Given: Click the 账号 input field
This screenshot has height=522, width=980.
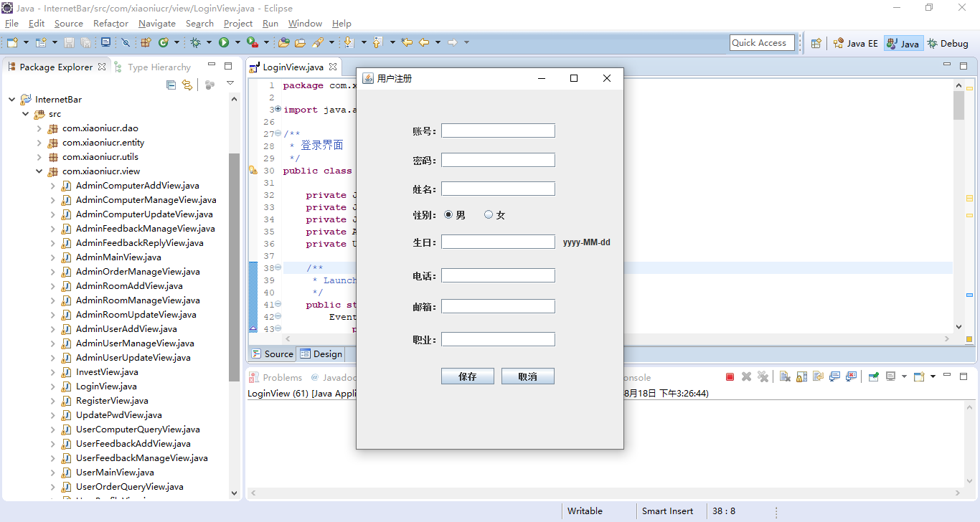Looking at the screenshot, I should point(498,130).
